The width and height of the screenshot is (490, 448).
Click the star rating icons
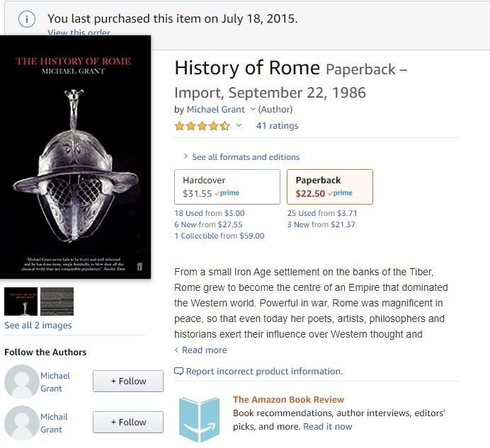click(x=202, y=126)
